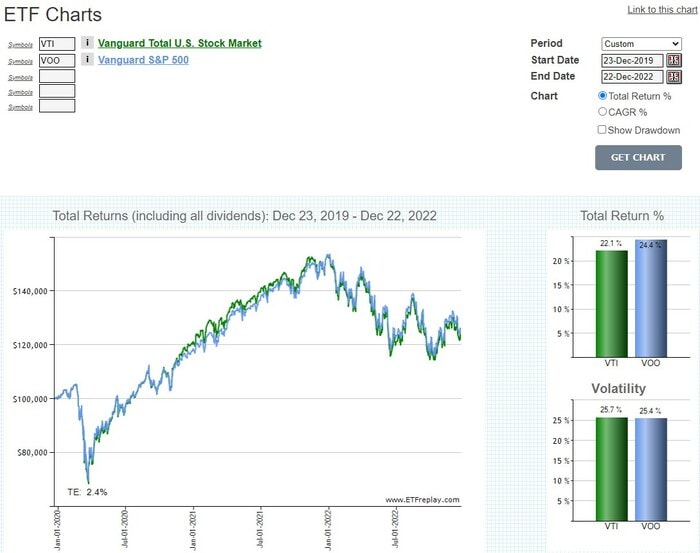Click the Jan-01-2022 axis date label
Viewport: 700px width, 553px height.
pos(329,530)
